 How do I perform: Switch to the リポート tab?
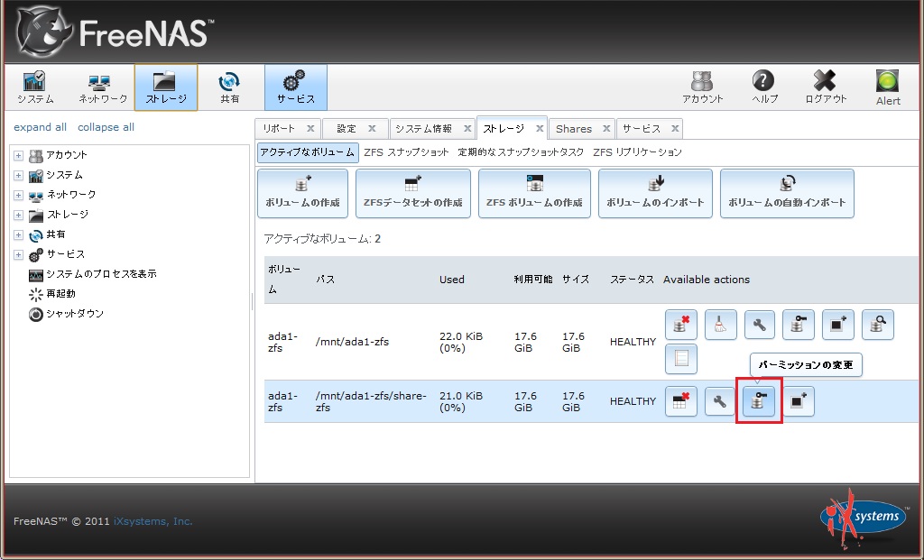[280, 129]
